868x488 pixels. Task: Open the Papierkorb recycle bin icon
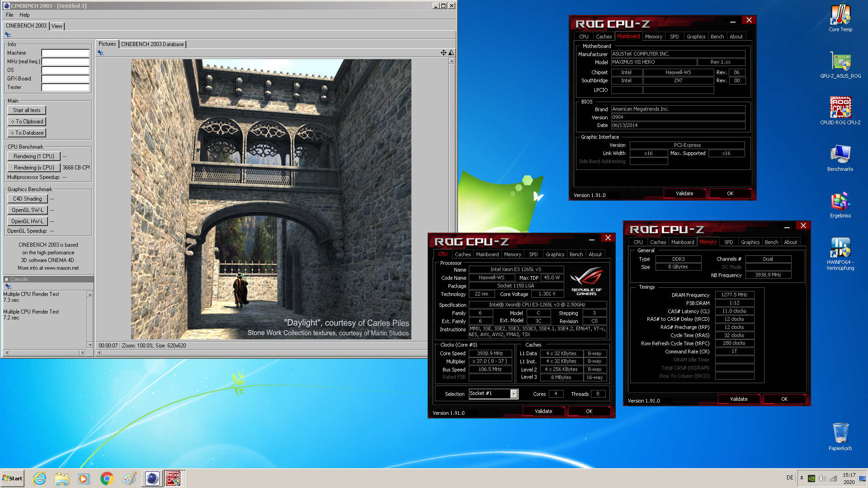pos(840,437)
